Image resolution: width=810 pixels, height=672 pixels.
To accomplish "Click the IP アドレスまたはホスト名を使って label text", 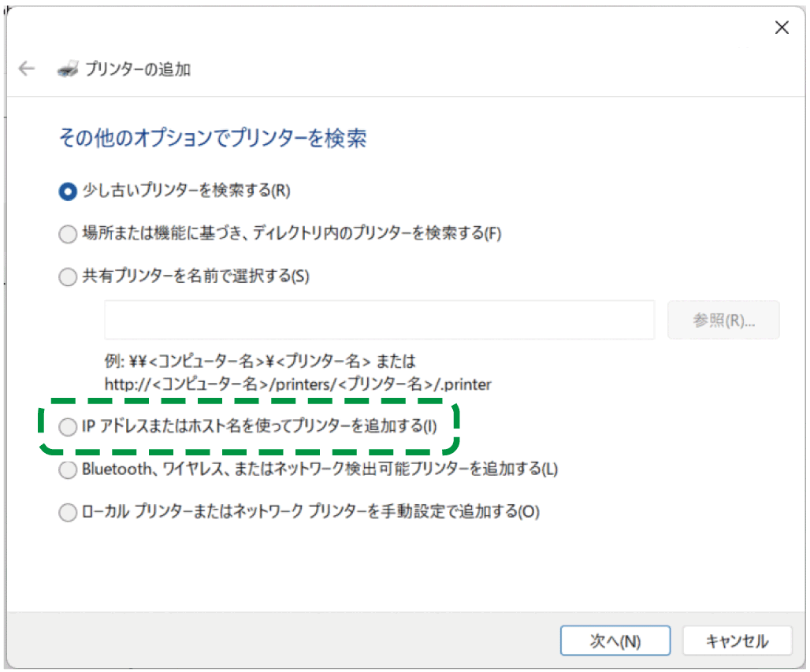I will (x=258, y=427).
